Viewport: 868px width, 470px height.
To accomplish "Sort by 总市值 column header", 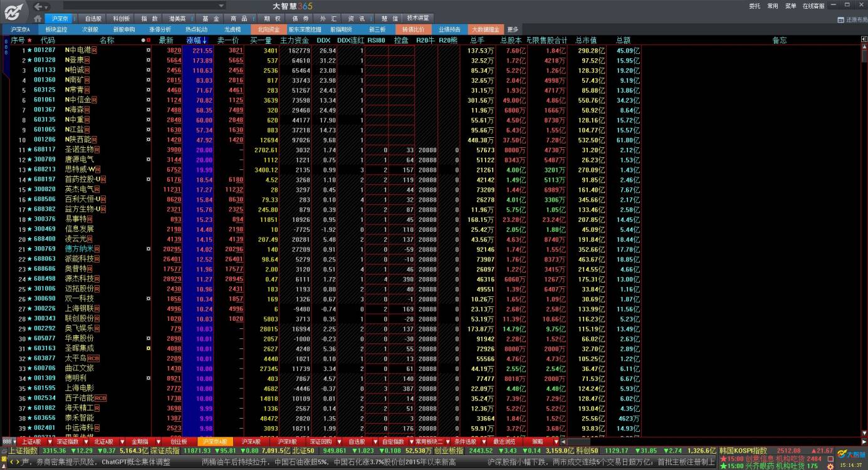I will pyautogui.click(x=586, y=40).
